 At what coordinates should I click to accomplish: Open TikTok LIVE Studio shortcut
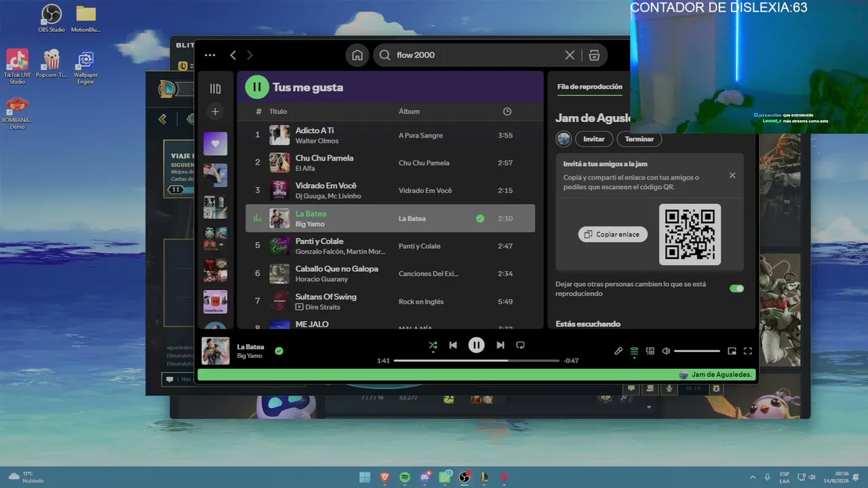coord(17,66)
